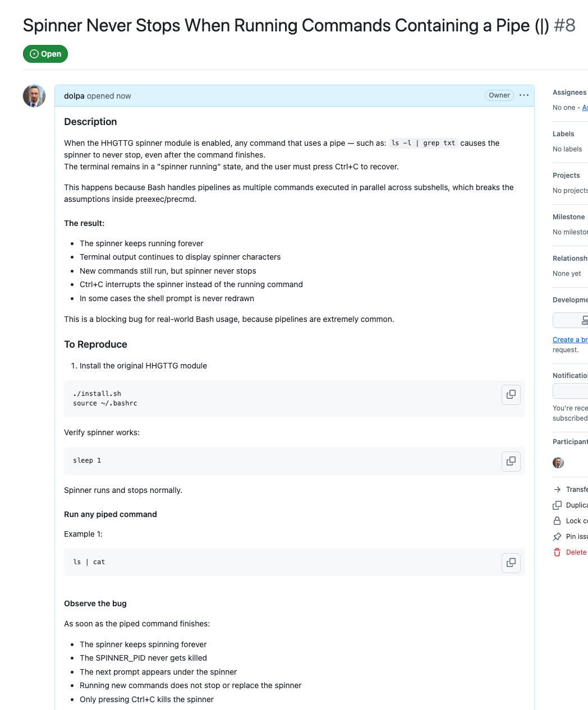
Task: Open the Labels selector in sidebar
Action: [563, 134]
